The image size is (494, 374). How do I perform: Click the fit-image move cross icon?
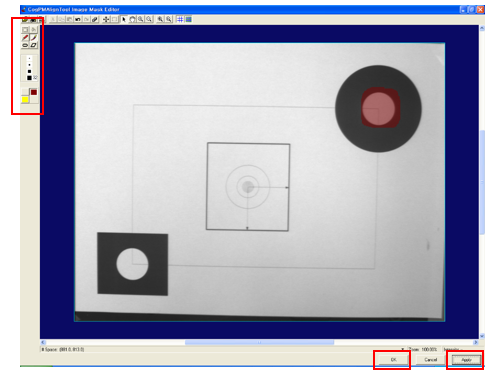106,19
